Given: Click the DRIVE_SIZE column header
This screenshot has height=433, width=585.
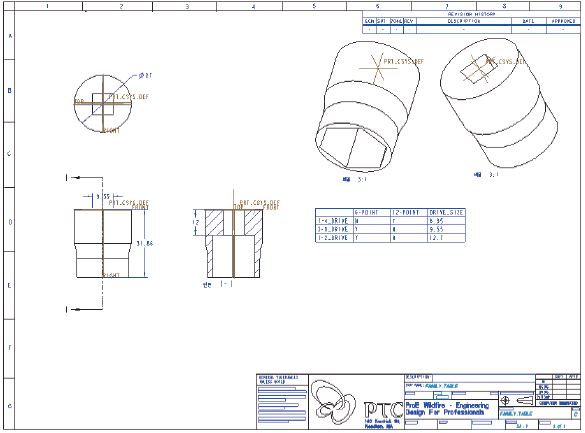Looking at the screenshot, I should coord(446,212).
